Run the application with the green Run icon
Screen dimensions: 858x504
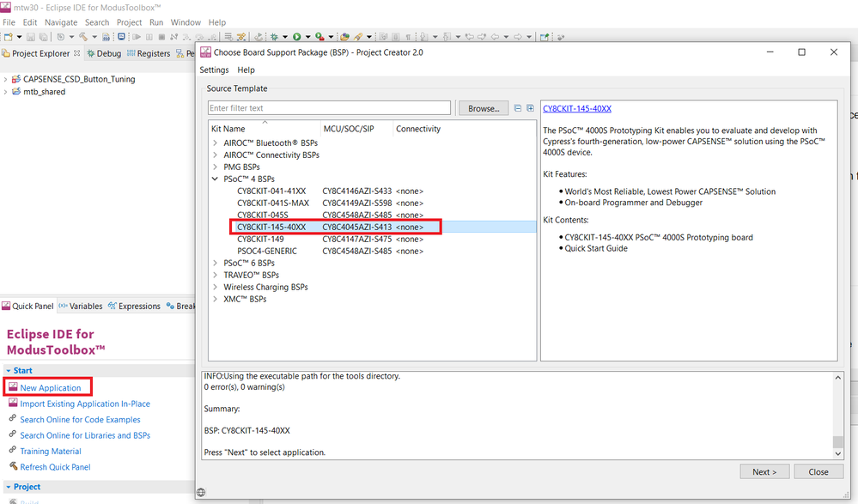click(297, 37)
